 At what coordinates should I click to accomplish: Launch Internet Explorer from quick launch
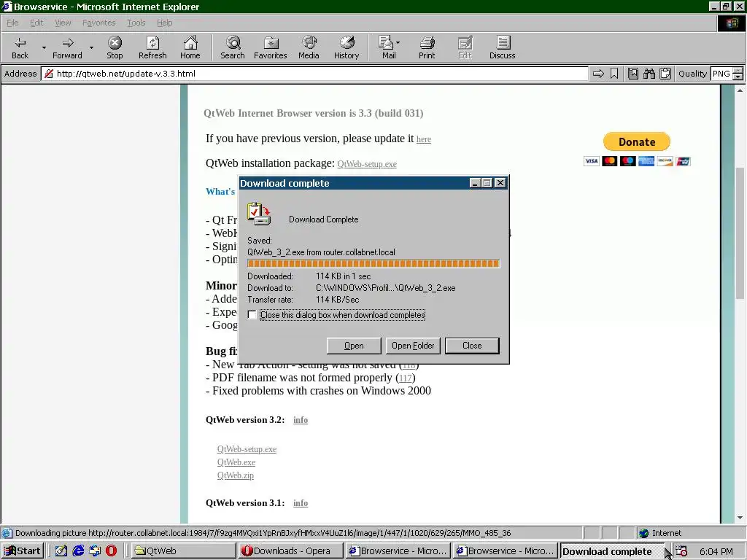78,551
